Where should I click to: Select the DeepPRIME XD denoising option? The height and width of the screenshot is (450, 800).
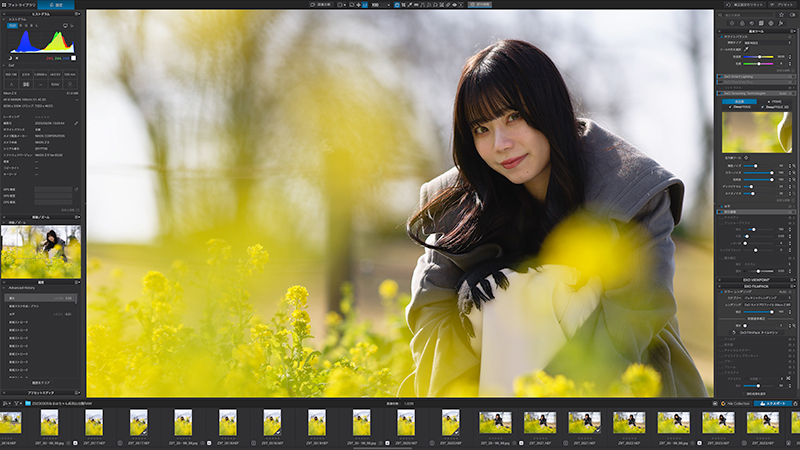[776, 107]
